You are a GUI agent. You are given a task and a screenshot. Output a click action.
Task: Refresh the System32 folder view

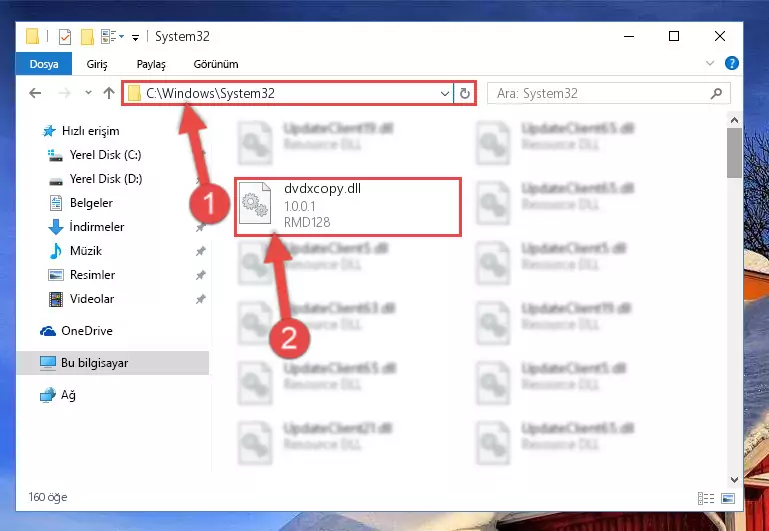tap(464, 93)
